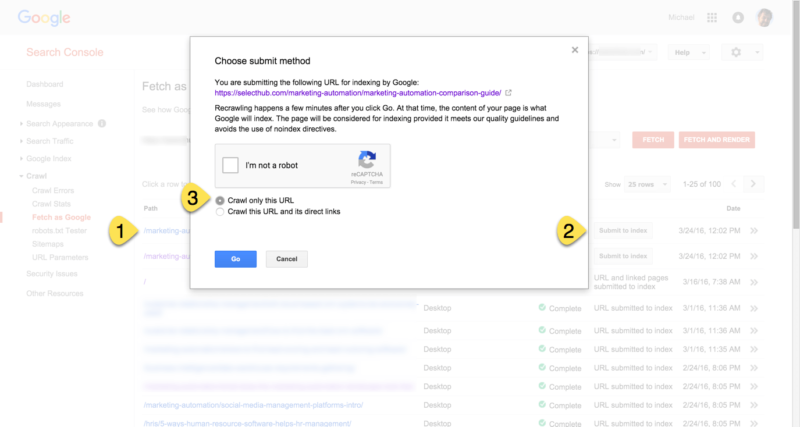
Task: Open details arrow for 3/16/16, 7:38 AM row
Action: [x=754, y=282]
